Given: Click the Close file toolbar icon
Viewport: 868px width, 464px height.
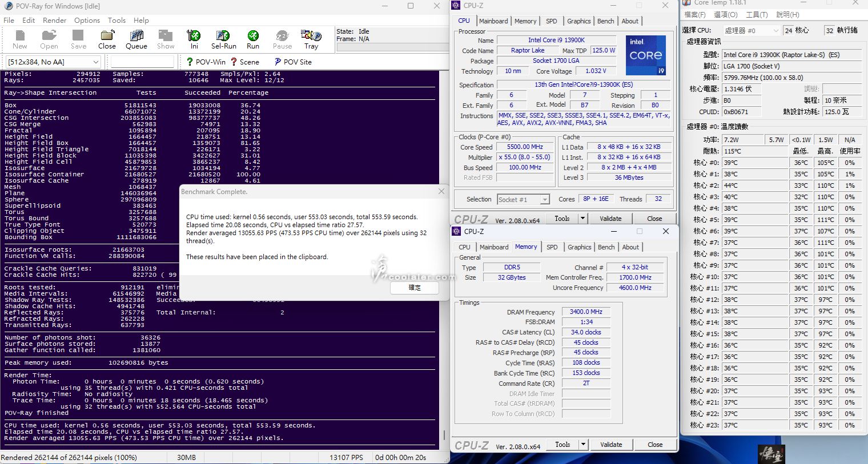Looking at the screenshot, I should point(107,39).
